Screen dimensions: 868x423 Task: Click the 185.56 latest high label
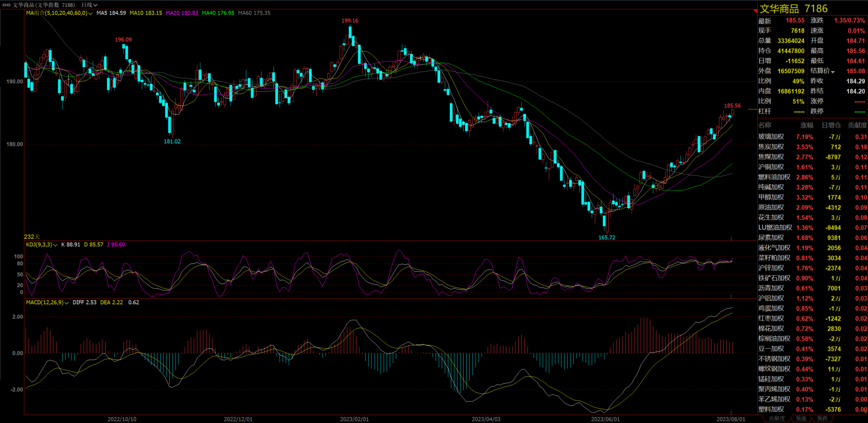(x=733, y=106)
